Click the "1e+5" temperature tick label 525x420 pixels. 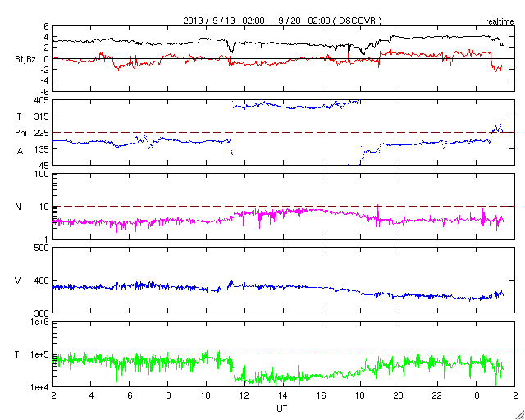40,354
